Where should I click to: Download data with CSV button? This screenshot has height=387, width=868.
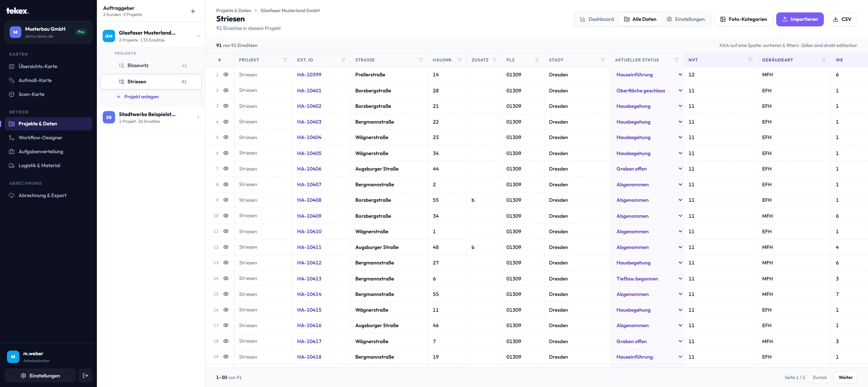click(x=842, y=19)
